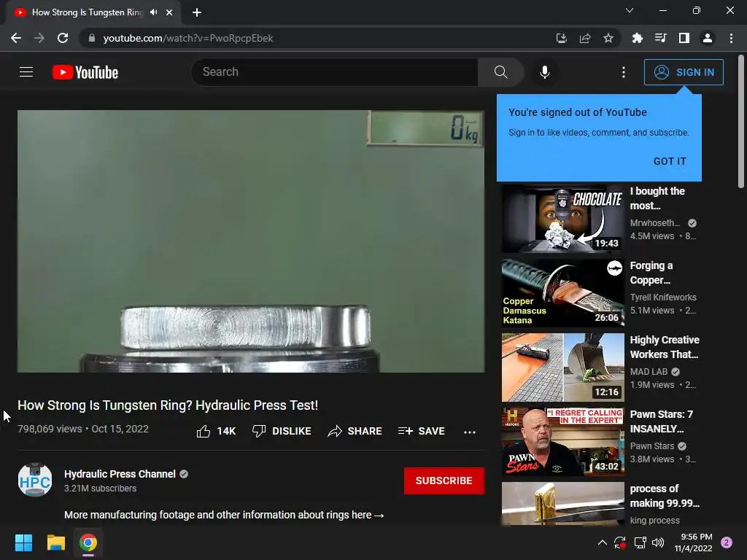Install app icon in address bar
747x560 pixels.
point(562,38)
